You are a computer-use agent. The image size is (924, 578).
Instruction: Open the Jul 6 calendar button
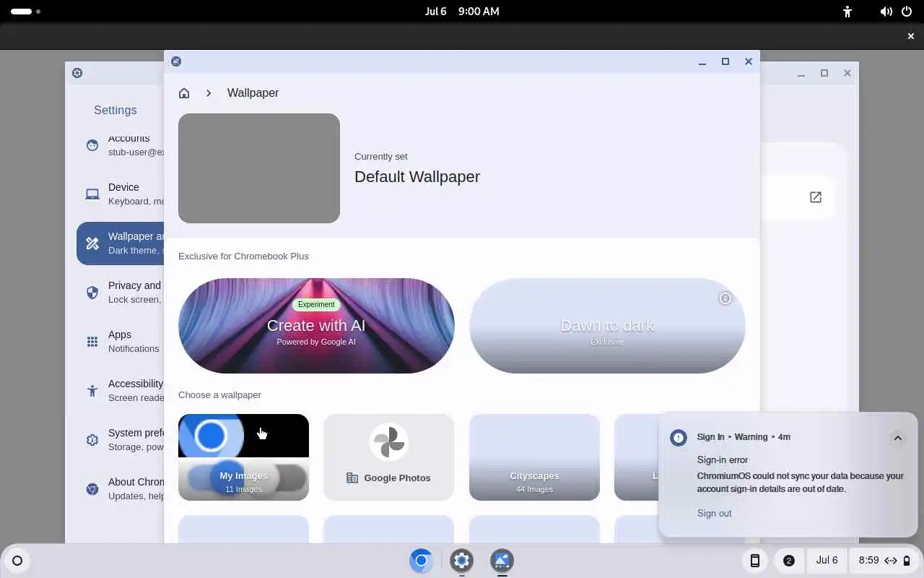click(827, 561)
